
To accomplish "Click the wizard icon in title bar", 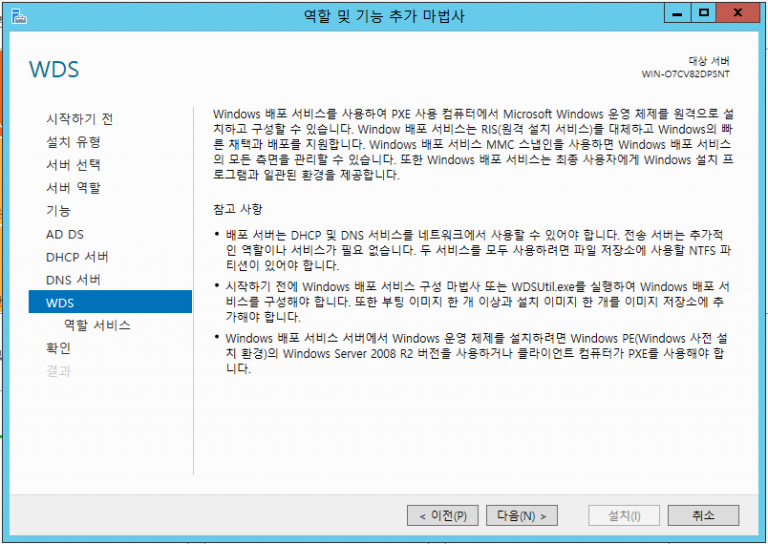I will point(17,16).
